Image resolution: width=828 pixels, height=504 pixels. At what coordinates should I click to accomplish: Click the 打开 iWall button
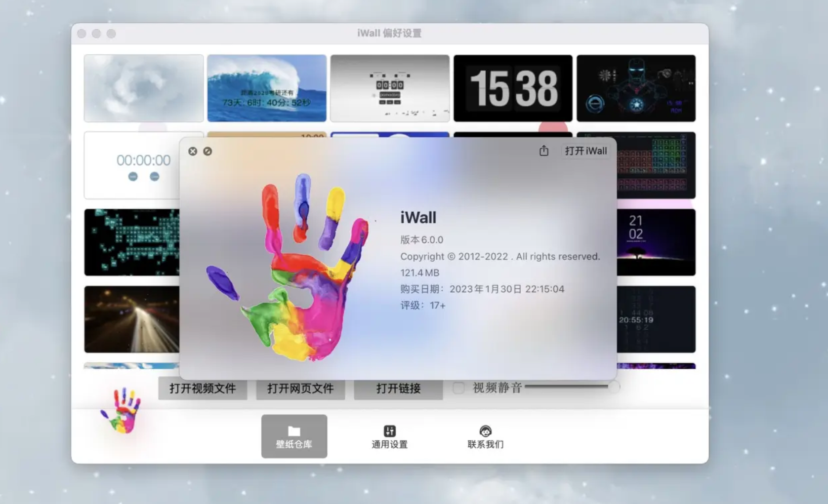[x=585, y=151]
